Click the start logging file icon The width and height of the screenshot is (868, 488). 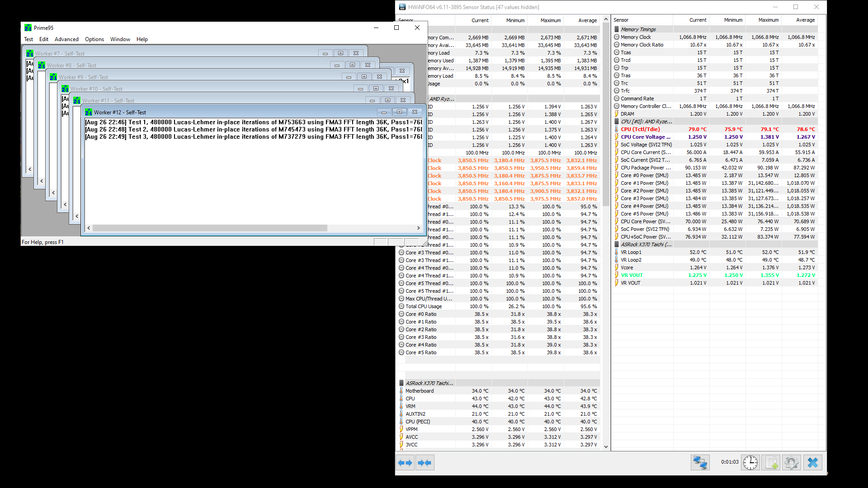pos(771,463)
